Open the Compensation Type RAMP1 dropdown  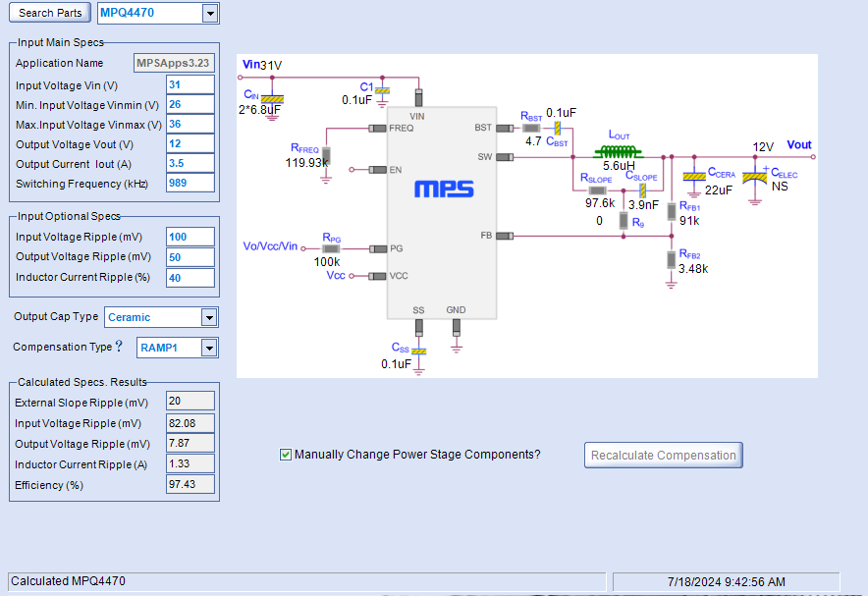coord(209,349)
